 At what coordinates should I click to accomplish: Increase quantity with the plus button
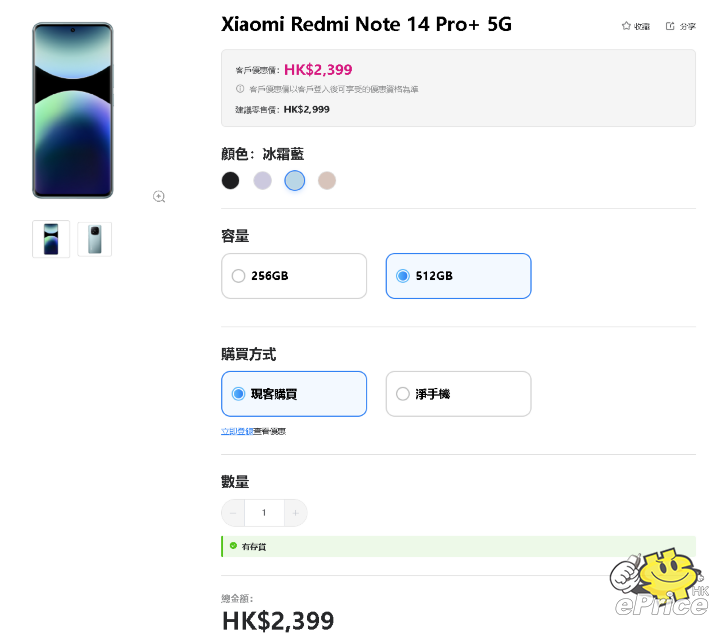click(x=296, y=513)
